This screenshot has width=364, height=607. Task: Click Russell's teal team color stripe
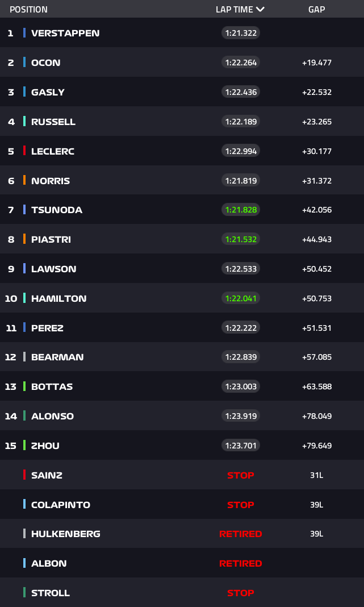coord(24,122)
